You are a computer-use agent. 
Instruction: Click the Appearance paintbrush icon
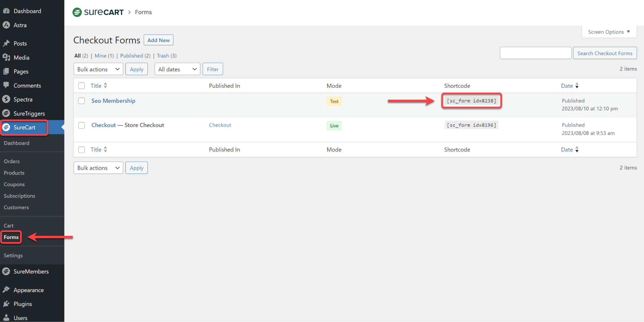[6, 290]
